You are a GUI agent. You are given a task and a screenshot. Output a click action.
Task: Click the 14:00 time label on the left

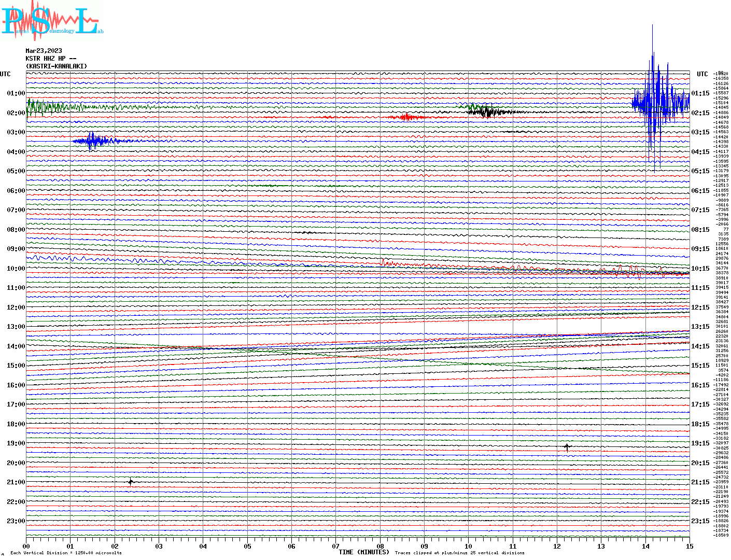point(16,346)
